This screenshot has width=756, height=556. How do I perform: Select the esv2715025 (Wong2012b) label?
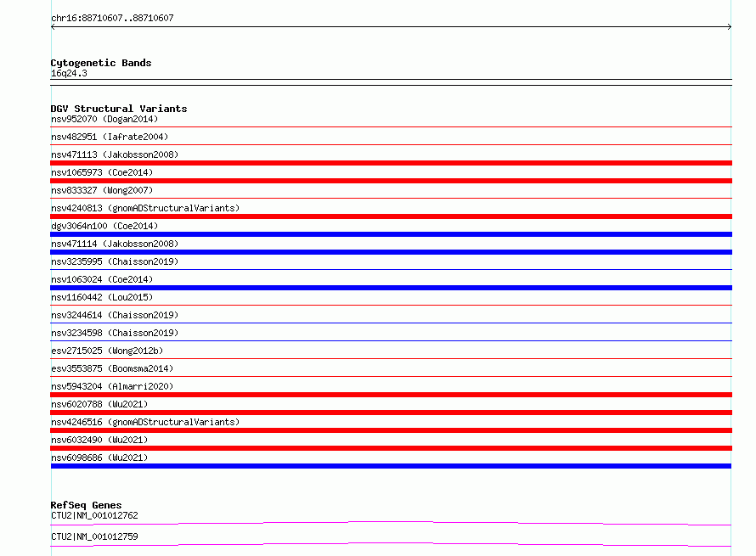click(x=107, y=351)
